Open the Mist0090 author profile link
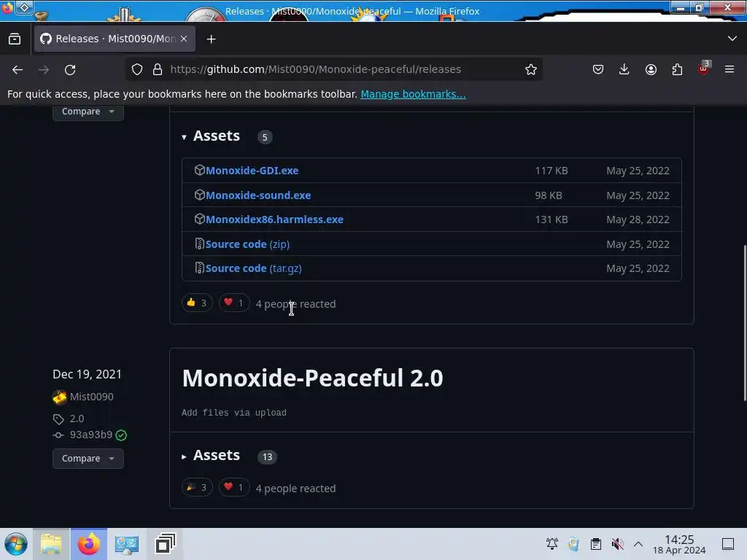The height and width of the screenshot is (560, 747). (91, 397)
